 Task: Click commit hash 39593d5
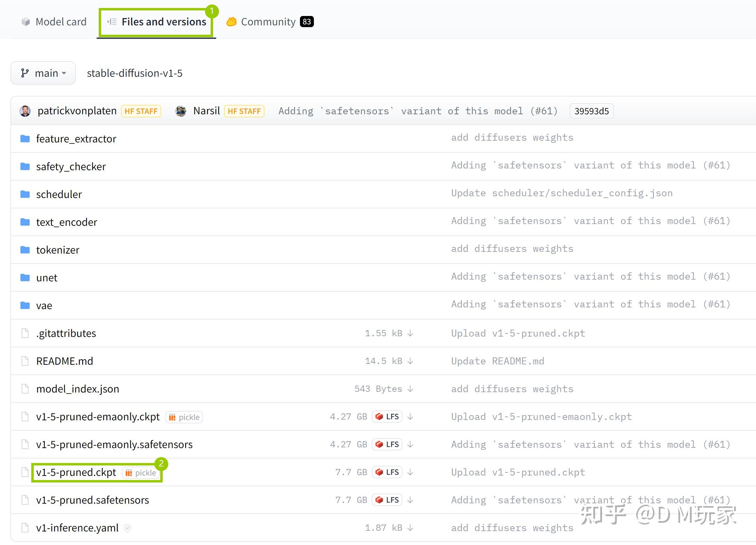tap(591, 111)
